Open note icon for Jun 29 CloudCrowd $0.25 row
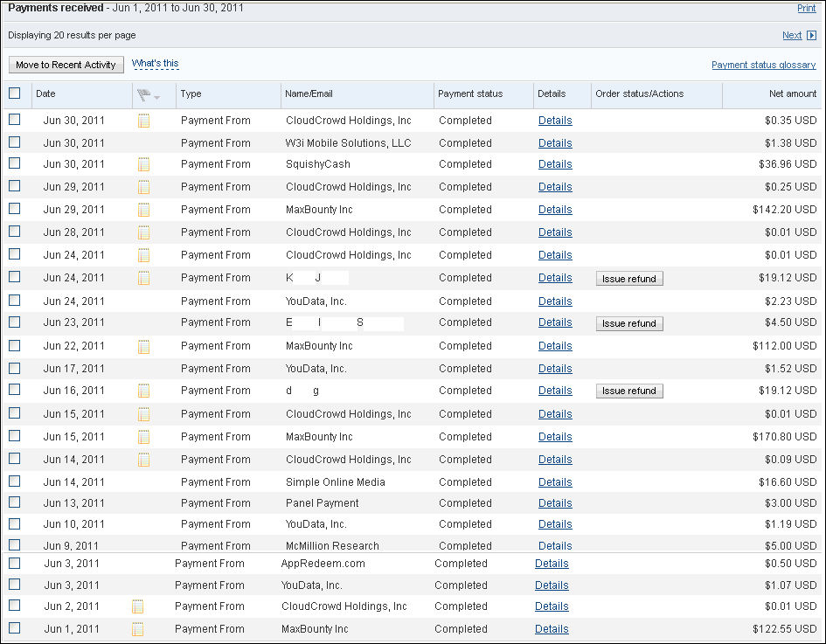 (x=144, y=187)
